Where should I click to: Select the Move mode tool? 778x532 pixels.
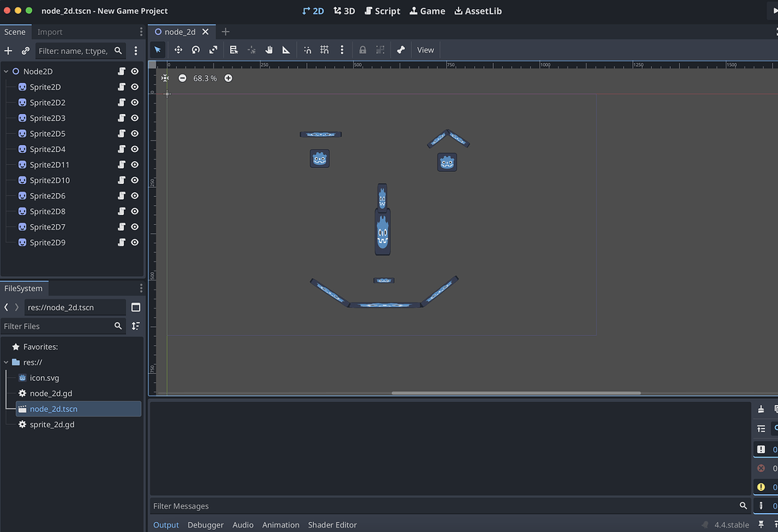(178, 49)
